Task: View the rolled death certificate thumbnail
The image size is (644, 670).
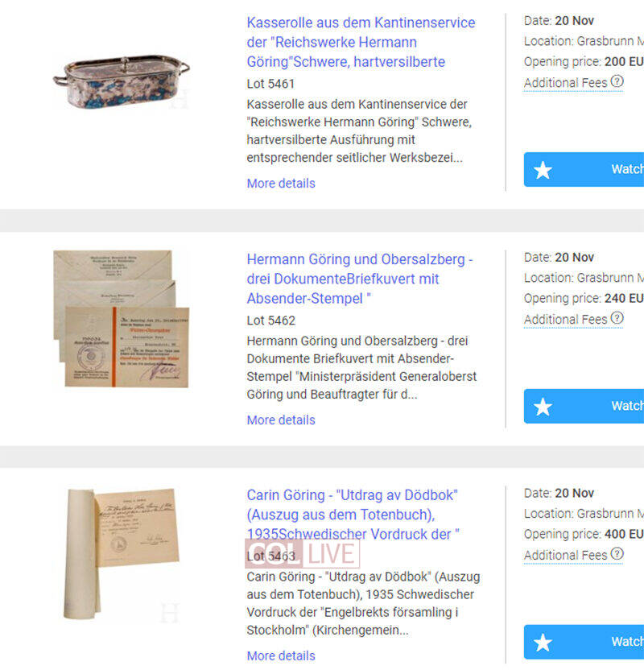Action: (122, 554)
